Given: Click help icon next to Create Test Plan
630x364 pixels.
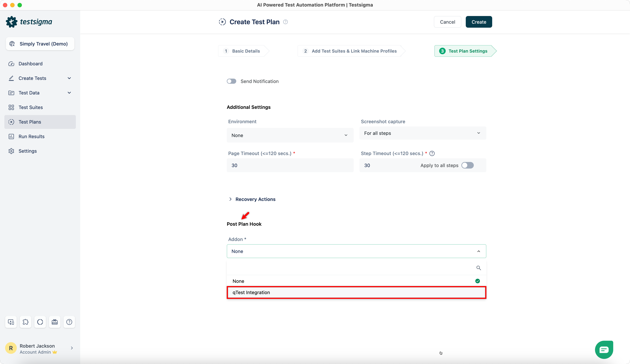Looking at the screenshot, I should [x=285, y=22].
